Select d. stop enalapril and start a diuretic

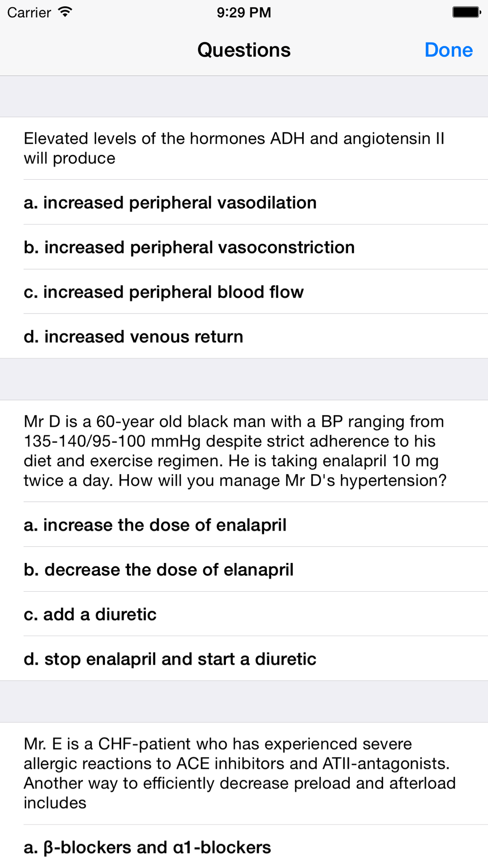[x=244, y=659]
